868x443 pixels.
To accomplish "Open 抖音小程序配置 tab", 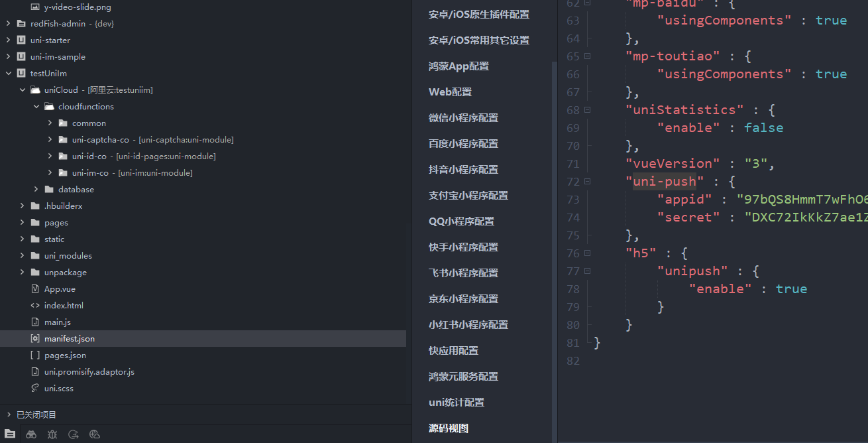I will (x=463, y=169).
